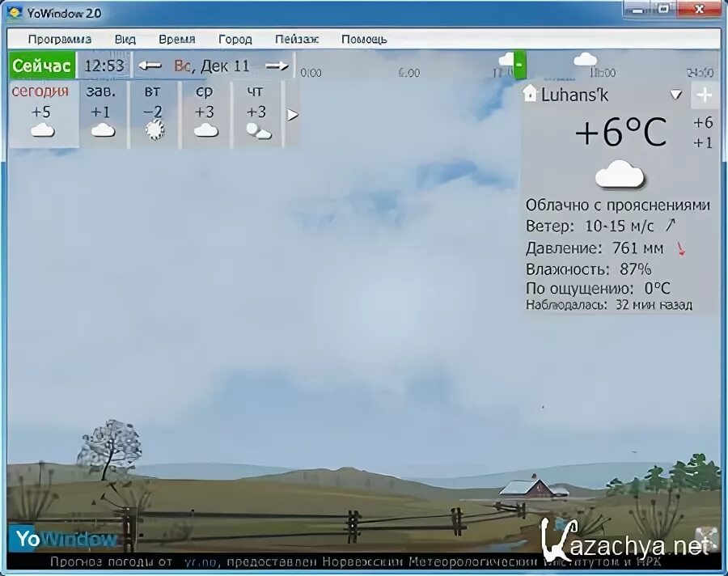This screenshot has height=576, width=728.
Task: Click the partly cloudy icon under чт +3
Action: pos(259,131)
